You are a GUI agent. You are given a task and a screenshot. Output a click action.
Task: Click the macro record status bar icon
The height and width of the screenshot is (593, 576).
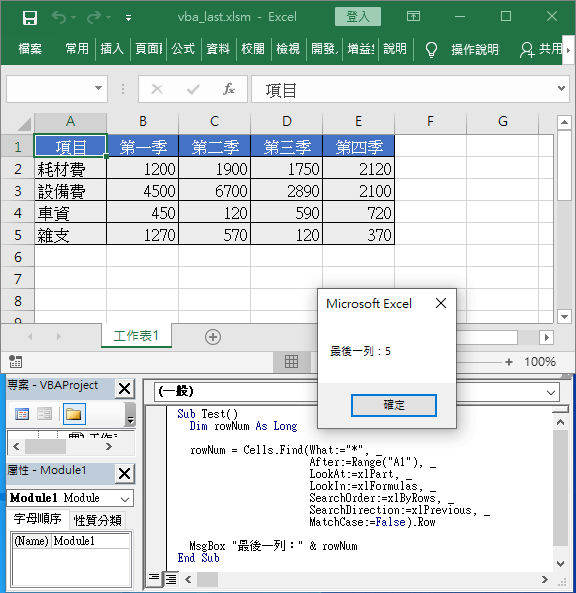click(16, 362)
